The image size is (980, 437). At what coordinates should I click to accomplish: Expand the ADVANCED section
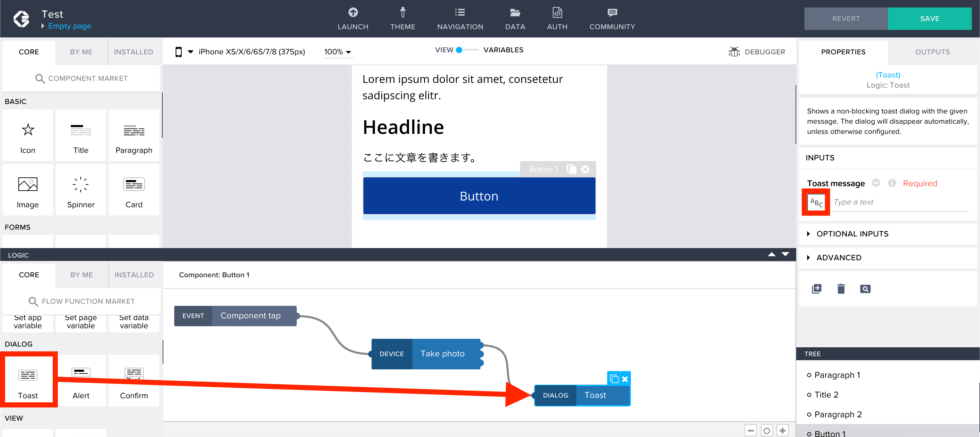837,257
